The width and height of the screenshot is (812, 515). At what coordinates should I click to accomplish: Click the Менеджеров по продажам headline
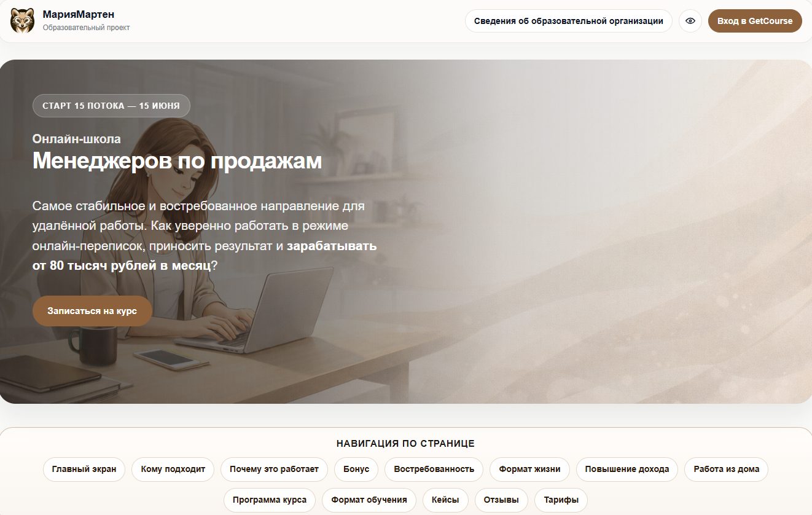[177, 161]
